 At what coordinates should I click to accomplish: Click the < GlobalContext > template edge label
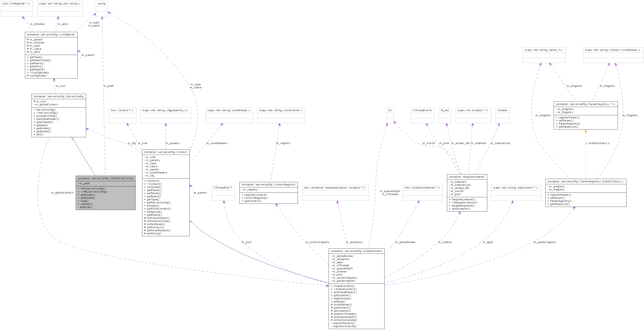click(597, 143)
